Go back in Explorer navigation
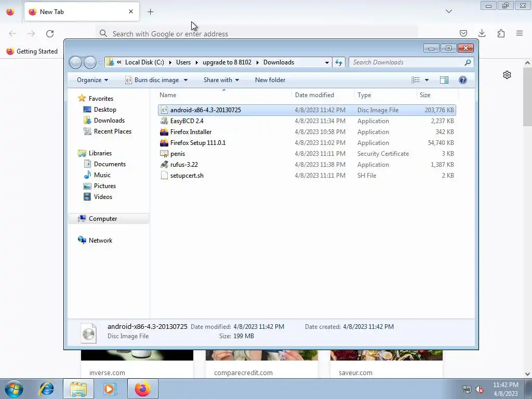The width and height of the screenshot is (532, 399). [75, 62]
